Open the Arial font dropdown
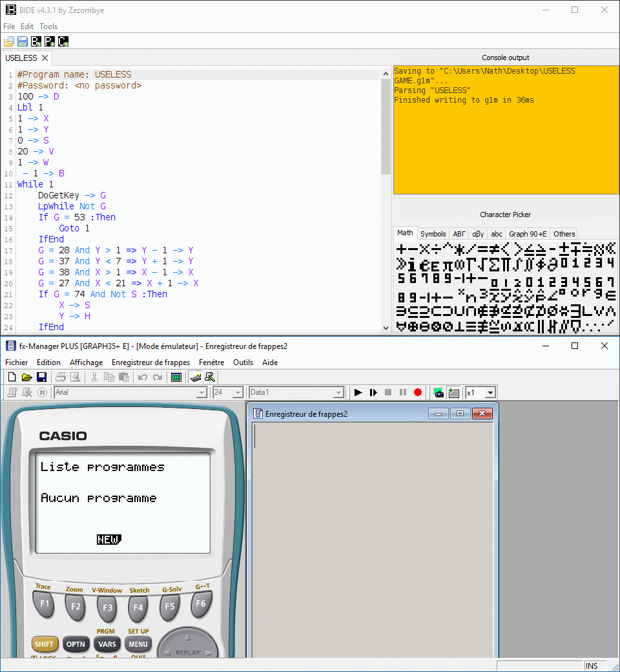 [x=201, y=392]
